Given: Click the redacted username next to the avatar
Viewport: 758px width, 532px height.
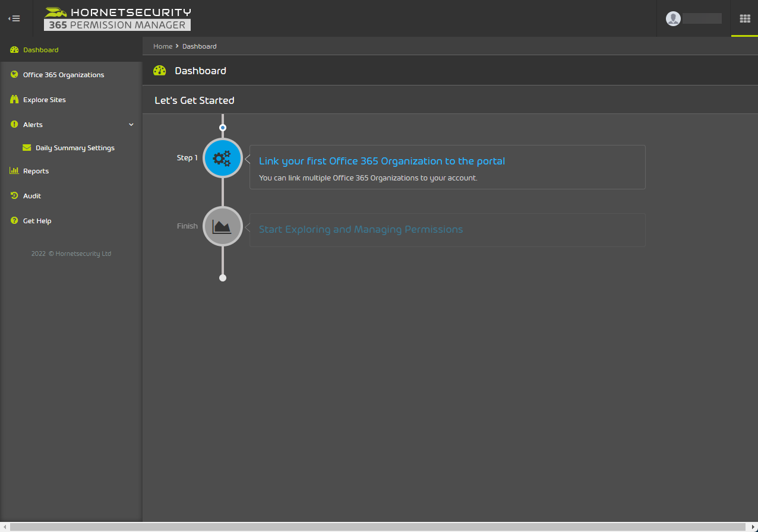Looking at the screenshot, I should point(702,18).
